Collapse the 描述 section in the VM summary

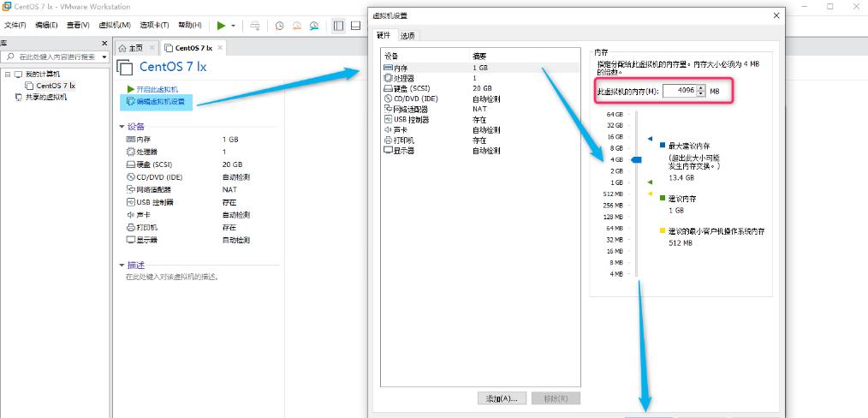(x=122, y=266)
